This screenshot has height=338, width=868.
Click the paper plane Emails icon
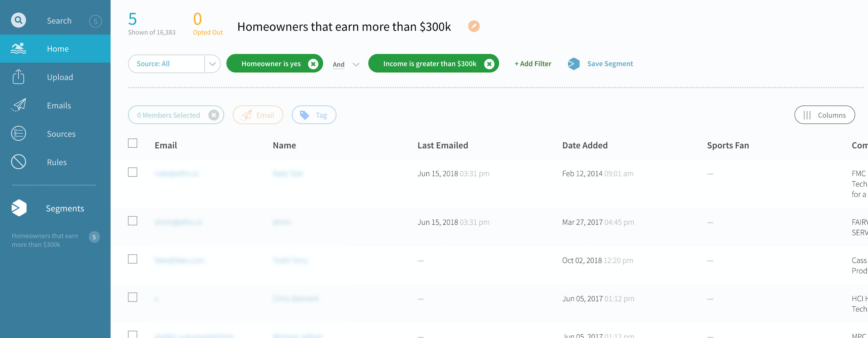tap(18, 105)
